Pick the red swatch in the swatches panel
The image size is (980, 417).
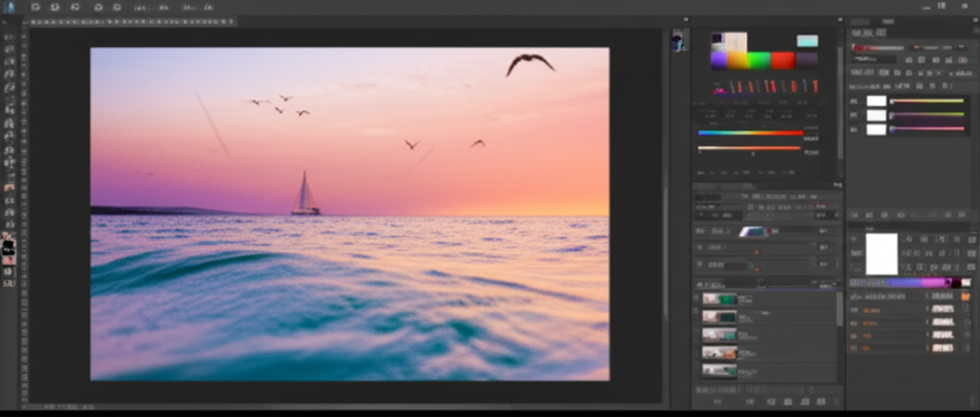[x=783, y=60]
